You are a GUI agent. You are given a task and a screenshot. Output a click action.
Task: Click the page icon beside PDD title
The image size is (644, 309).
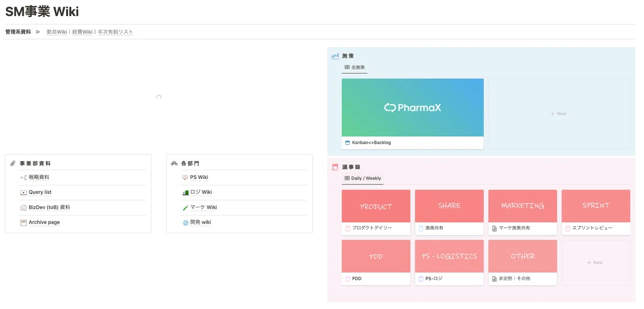click(347, 279)
